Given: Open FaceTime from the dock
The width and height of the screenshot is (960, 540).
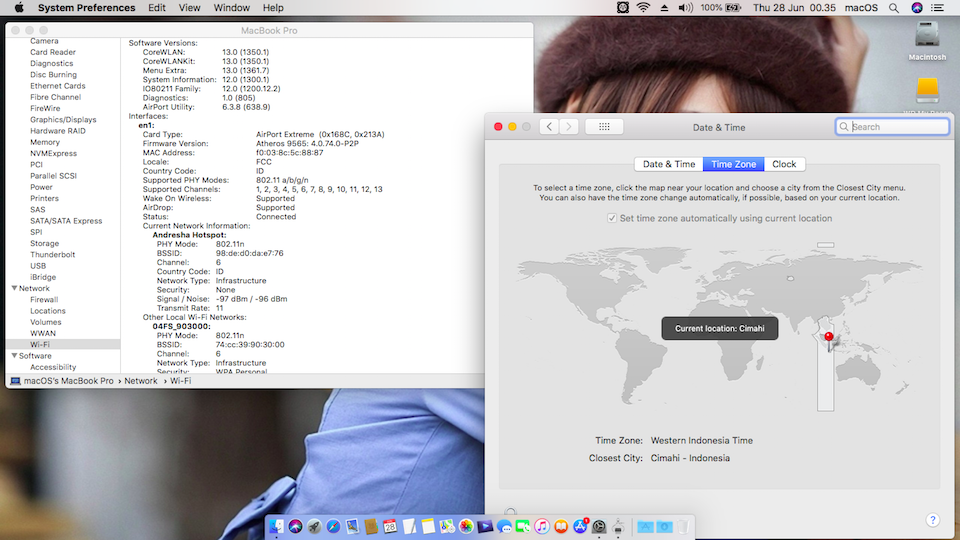Looking at the screenshot, I should [523, 527].
